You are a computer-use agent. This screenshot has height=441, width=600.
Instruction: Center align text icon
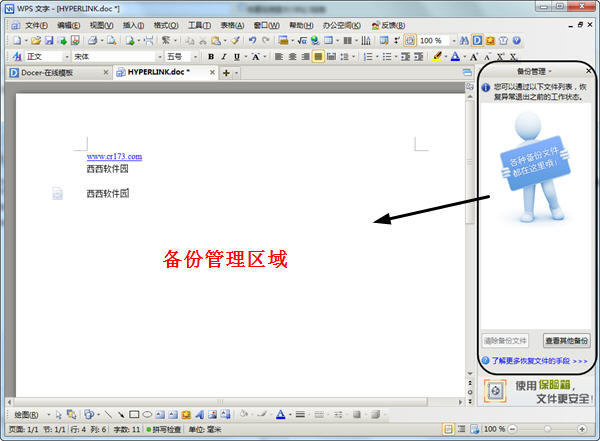click(292, 57)
